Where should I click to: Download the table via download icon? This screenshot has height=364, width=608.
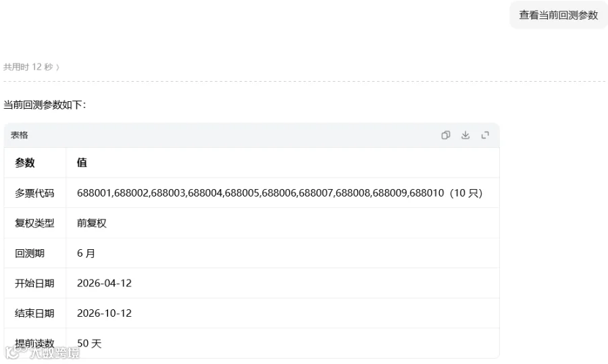coord(465,135)
